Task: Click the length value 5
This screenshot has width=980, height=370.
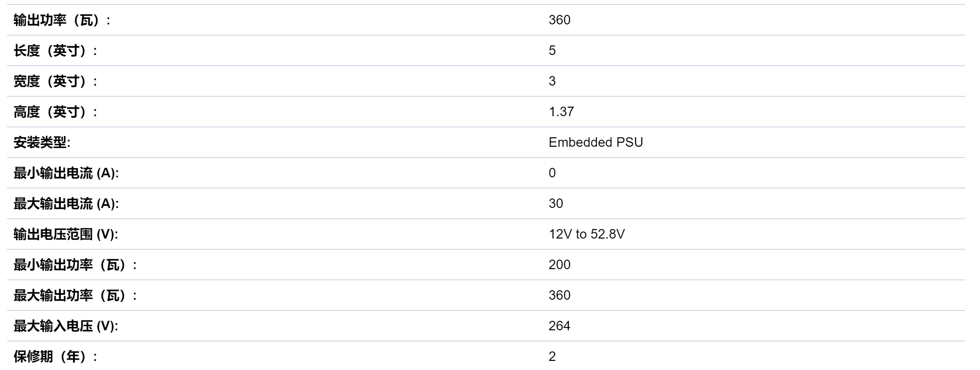Action: coord(552,51)
